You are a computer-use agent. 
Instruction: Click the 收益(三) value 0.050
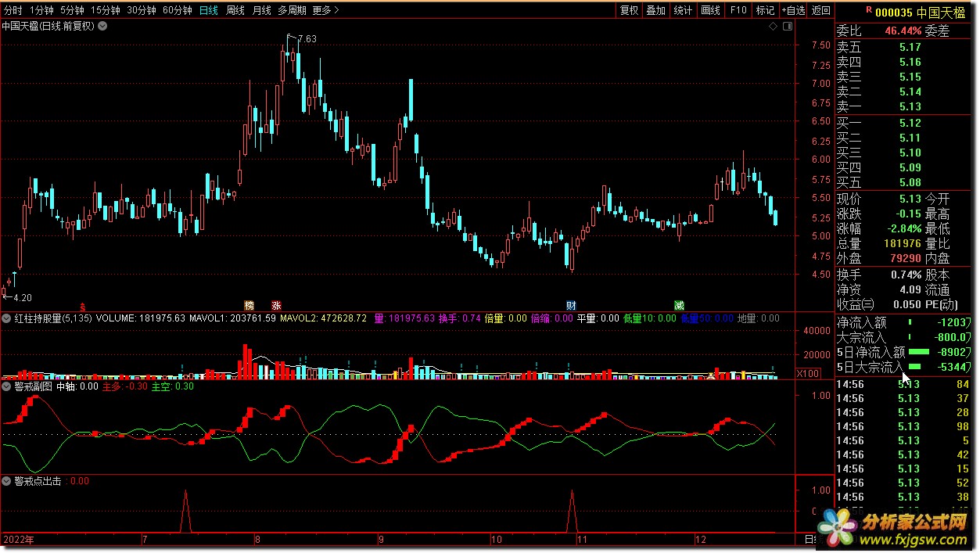point(907,304)
